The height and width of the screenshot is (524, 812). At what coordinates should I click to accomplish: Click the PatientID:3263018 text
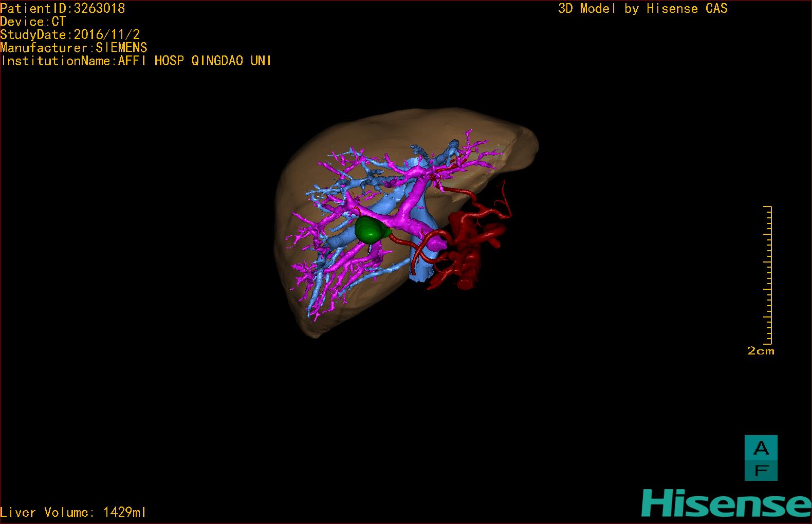click(63, 9)
